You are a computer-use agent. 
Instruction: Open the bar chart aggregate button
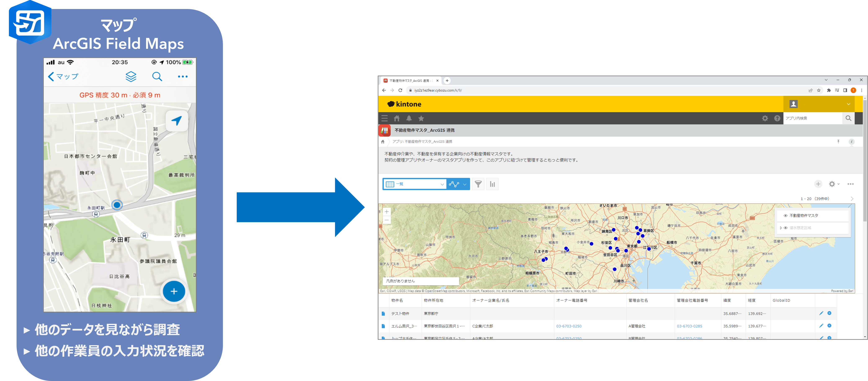pyautogui.click(x=492, y=184)
